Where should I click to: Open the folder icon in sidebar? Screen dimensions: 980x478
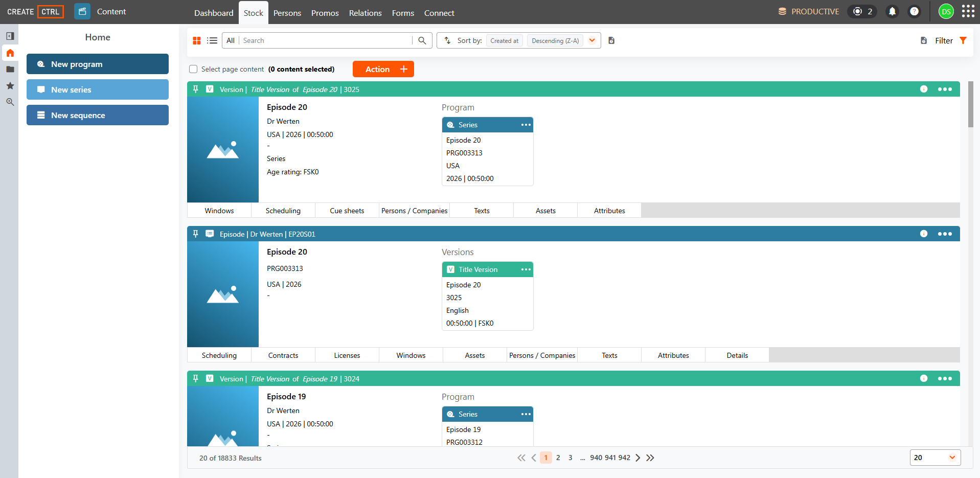(x=10, y=70)
